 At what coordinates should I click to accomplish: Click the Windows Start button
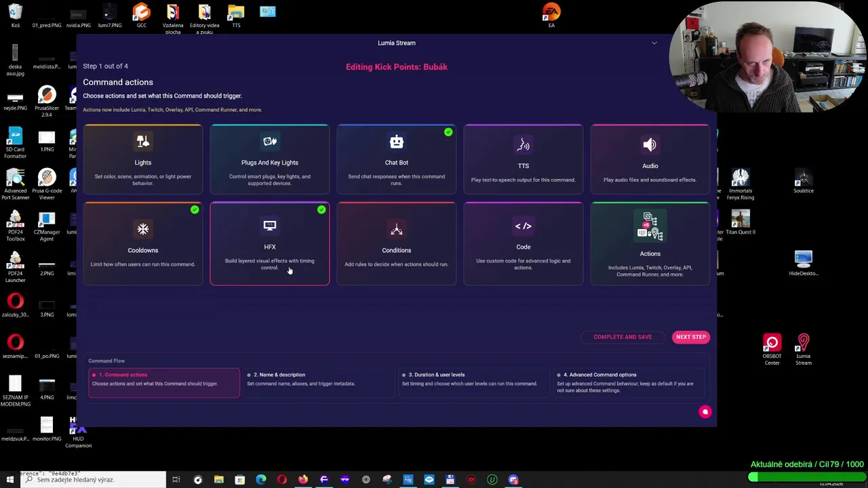[x=9, y=480]
